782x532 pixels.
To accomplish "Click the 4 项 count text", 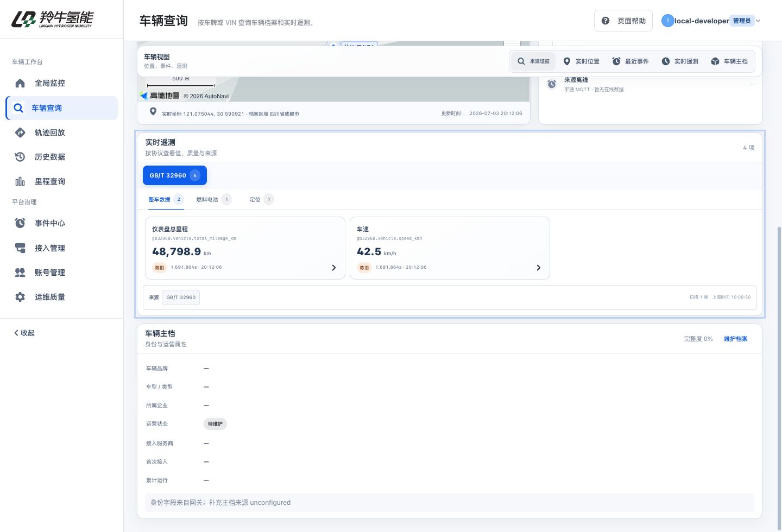I will (749, 148).
